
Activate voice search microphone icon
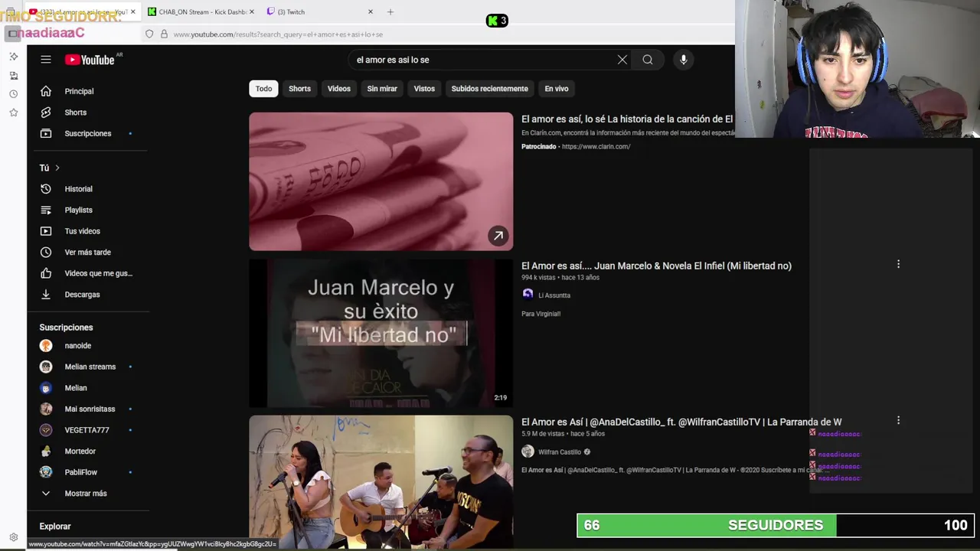click(x=684, y=60)
